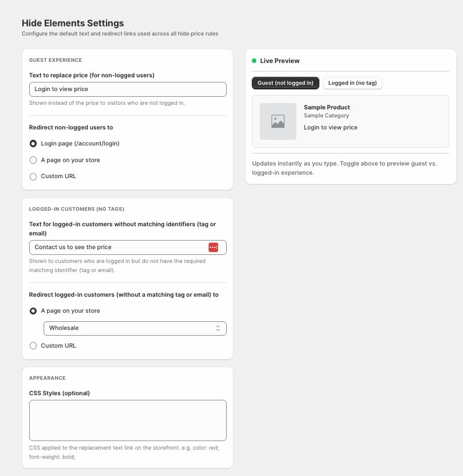
Task: Click the Sample Product title in preview
Action: pos(327,107)
